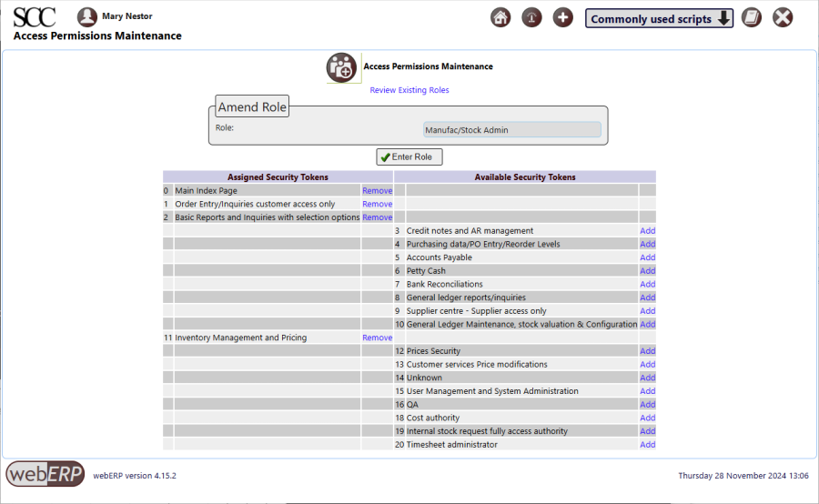This screenshot has width=819, height=504.
Task: Click the plus add-favourite icon
Action: tap(562, 18)
